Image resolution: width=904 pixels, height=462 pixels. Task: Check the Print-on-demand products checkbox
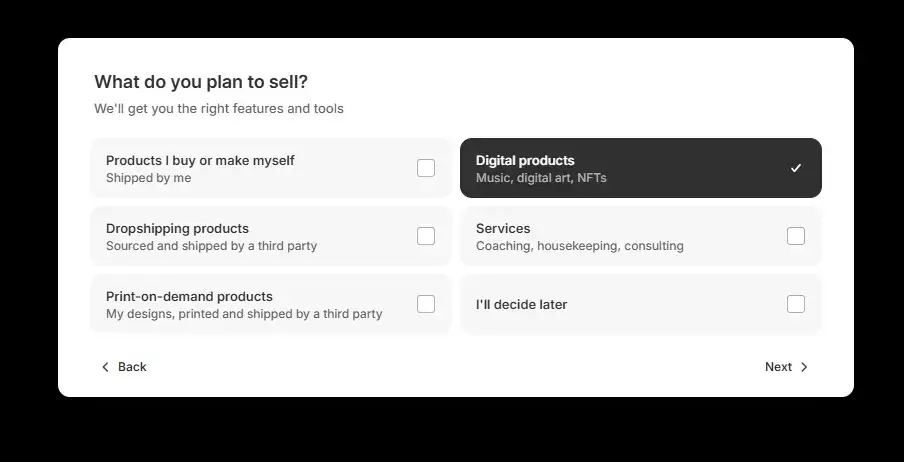coord(426,304)
